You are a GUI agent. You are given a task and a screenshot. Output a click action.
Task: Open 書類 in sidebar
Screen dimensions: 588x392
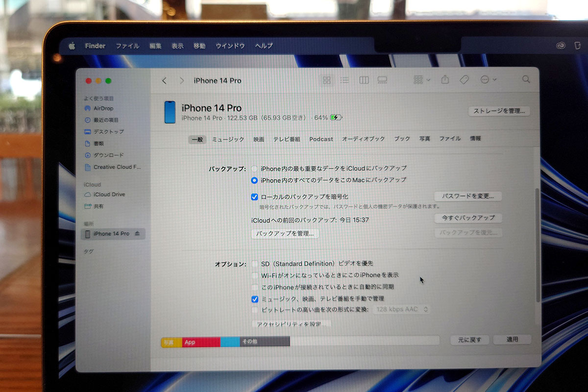(94, 144)
